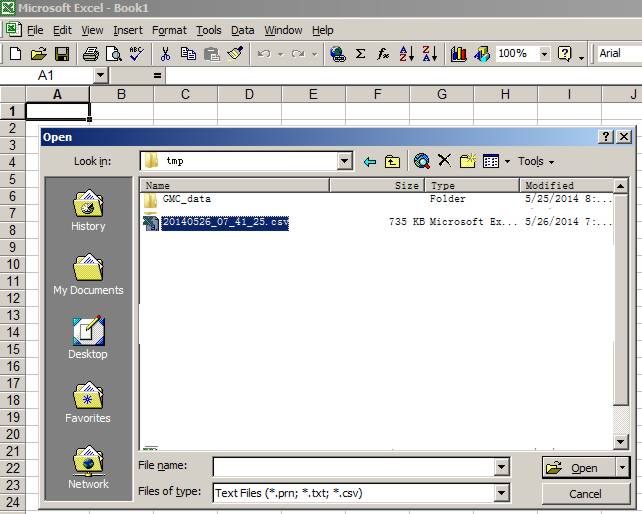Select column B header in worksheet
The image size is (642, 514).
121,94
